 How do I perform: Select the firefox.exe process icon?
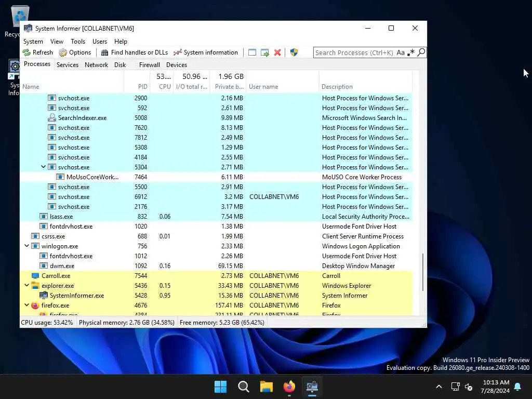(x=35, y=305)
